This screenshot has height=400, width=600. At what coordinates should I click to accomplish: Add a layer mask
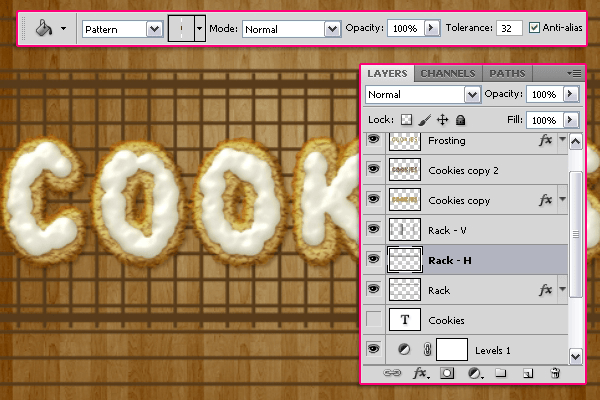pos(447,373)
